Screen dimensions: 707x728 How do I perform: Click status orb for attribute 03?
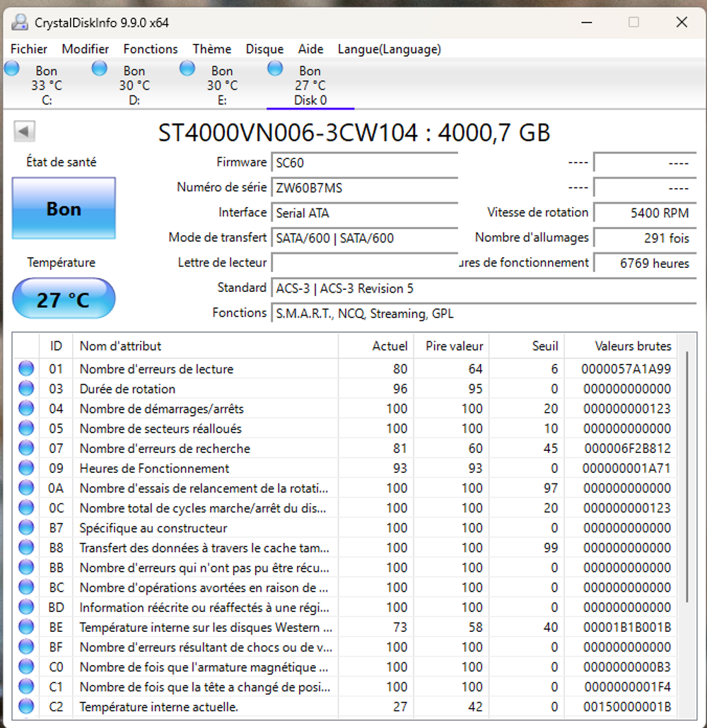click(26, 388)
